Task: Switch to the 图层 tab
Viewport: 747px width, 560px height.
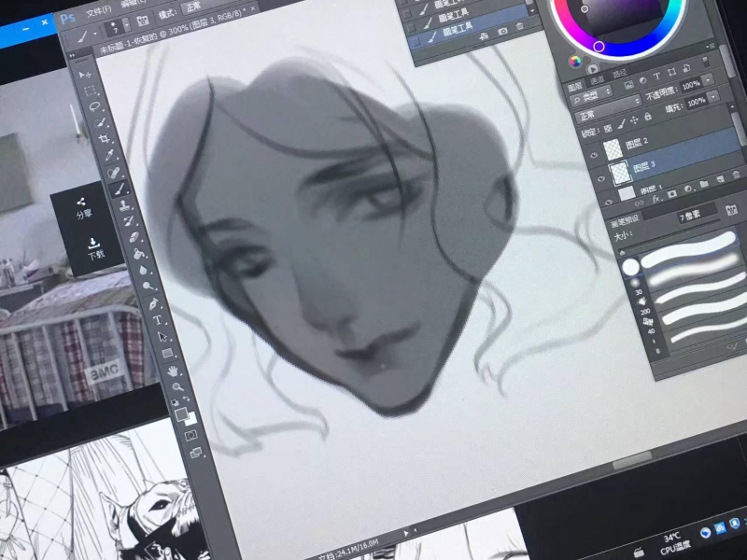Action: [575, 86]
